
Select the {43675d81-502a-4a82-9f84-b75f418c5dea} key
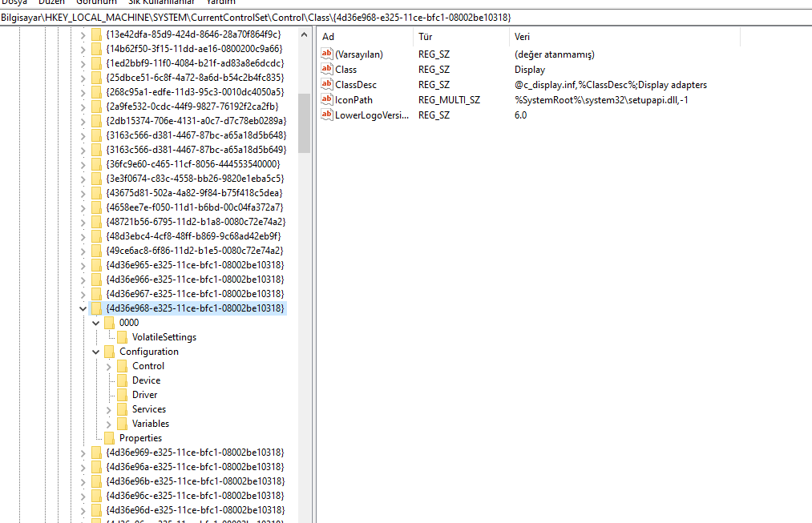(194, 193)
